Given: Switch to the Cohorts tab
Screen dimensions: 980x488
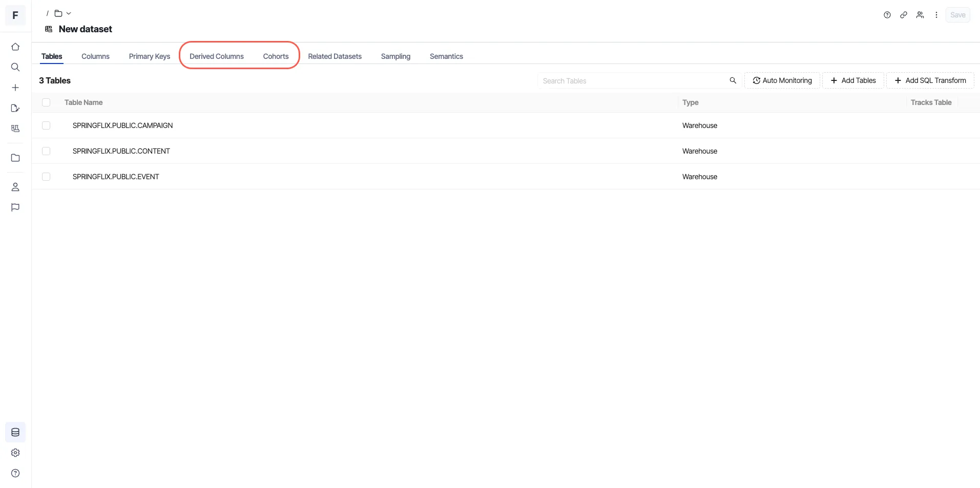Looking at the screenshot, I should [276, 56].
